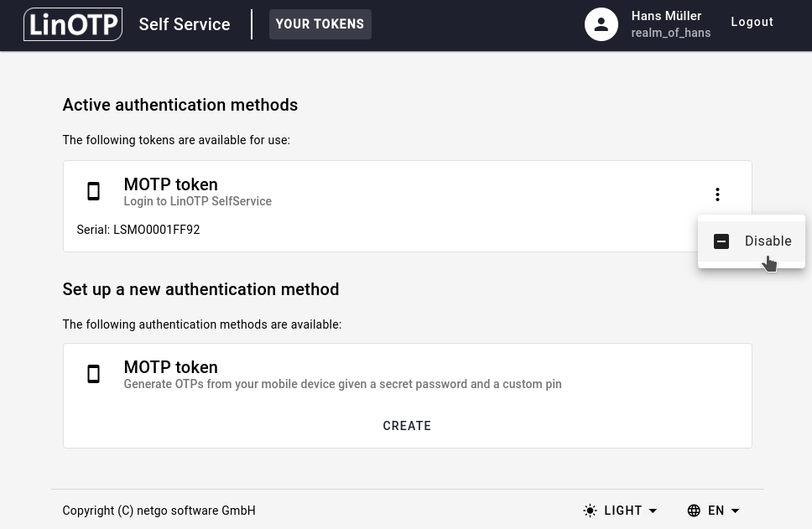Click the LinOTP logo
The width and height of the screenshot is (812, 529).
[73, 24]
